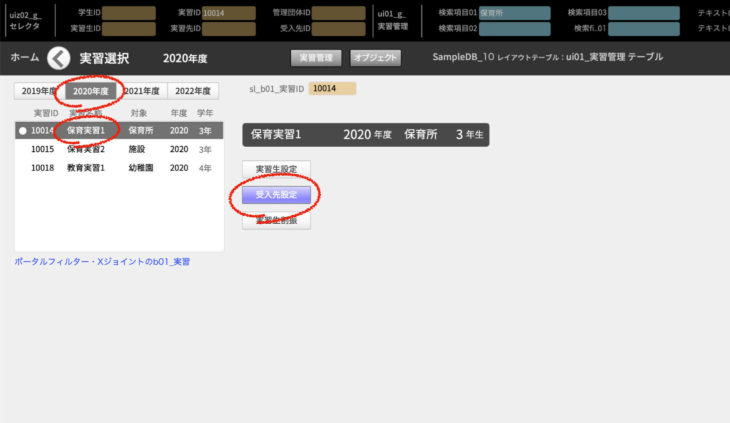
Task: Select the radio dot for row 10014
Action: 22,131
